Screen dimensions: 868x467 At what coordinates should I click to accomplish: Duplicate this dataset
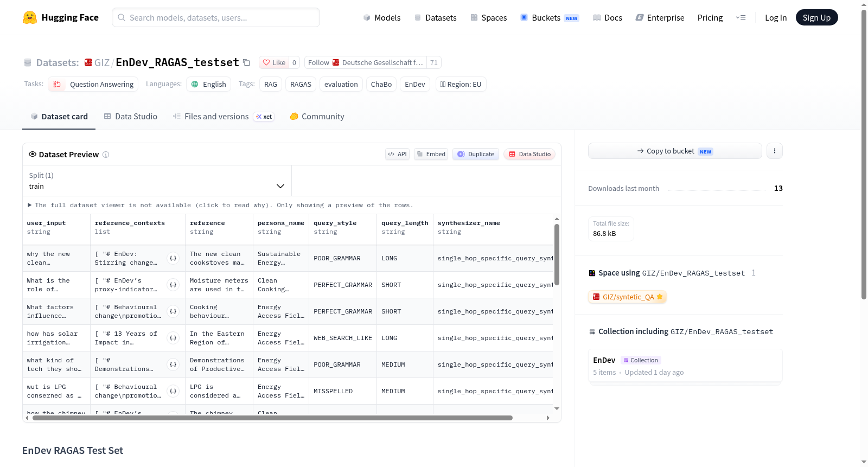[x=476, y=154]
